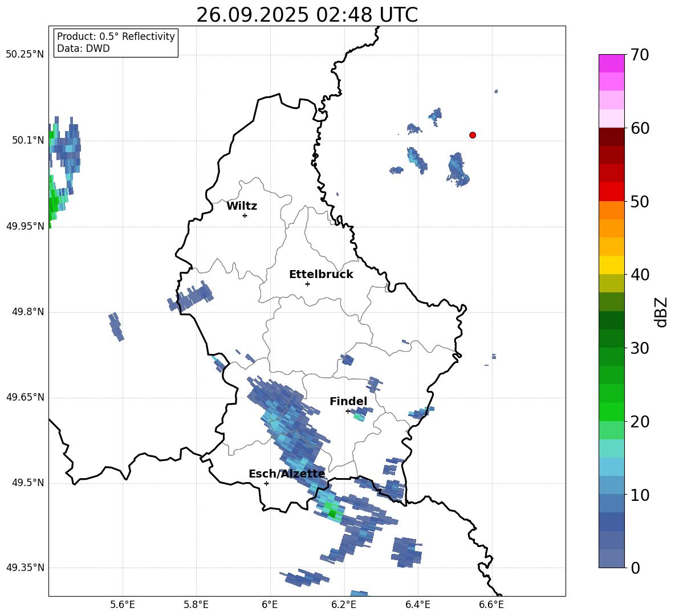
Task: Click the Esch/Alzette location cross marker
Action: [266, 483]
